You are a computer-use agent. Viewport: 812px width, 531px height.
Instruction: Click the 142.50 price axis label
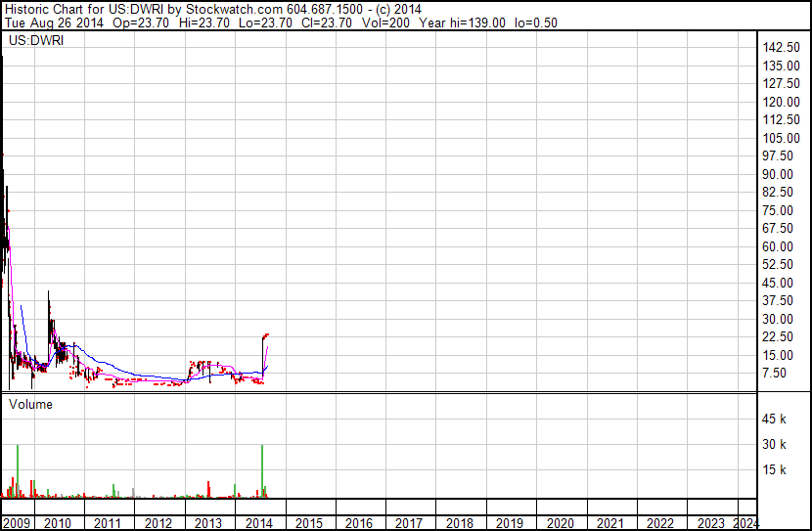pos(781,47)
